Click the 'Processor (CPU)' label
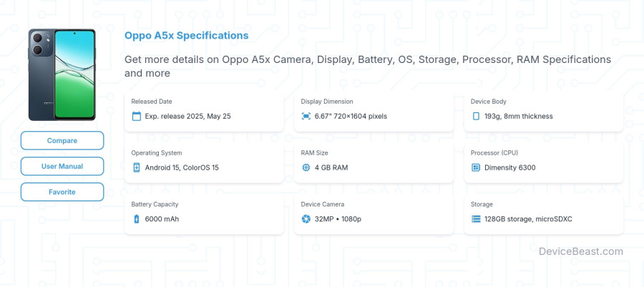The height and width of the screenshot is (287, 644). coord(494,152)
